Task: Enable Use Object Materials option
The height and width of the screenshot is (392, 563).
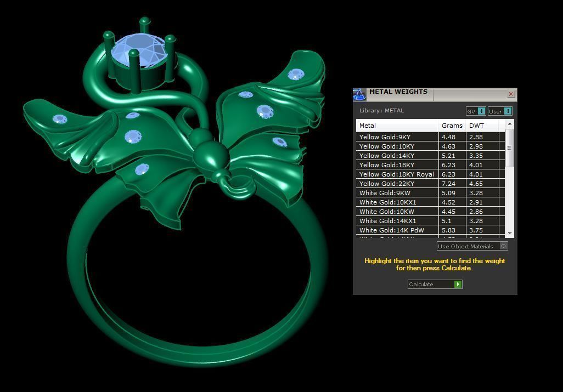Action: coord(503,246)
